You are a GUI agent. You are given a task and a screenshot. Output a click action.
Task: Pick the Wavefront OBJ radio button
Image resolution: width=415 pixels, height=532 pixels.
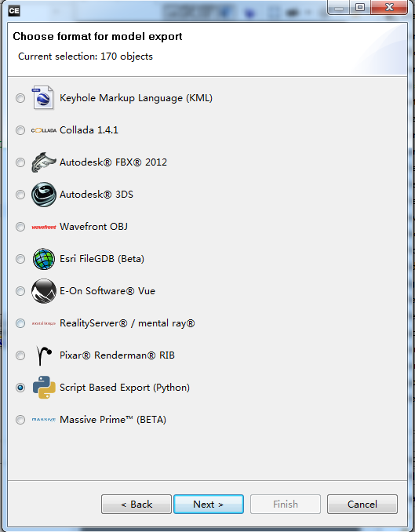coord(20,227)
